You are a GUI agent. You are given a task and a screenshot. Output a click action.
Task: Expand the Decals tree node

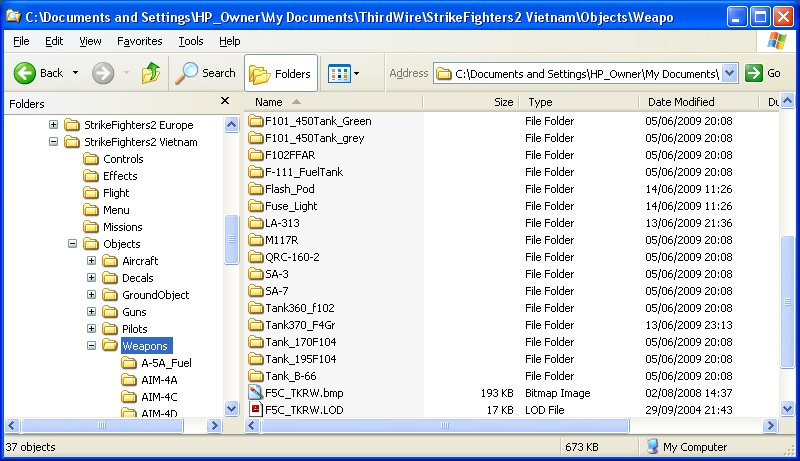tap(91, 277)
